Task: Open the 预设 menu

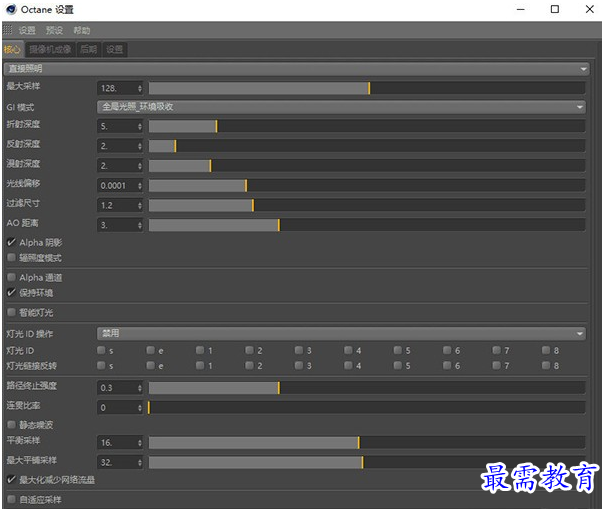Action: coord(54,30)
